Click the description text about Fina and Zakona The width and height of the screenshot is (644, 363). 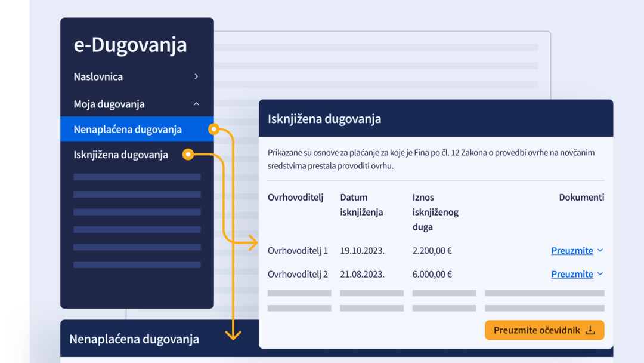click(x=431, y=159)
